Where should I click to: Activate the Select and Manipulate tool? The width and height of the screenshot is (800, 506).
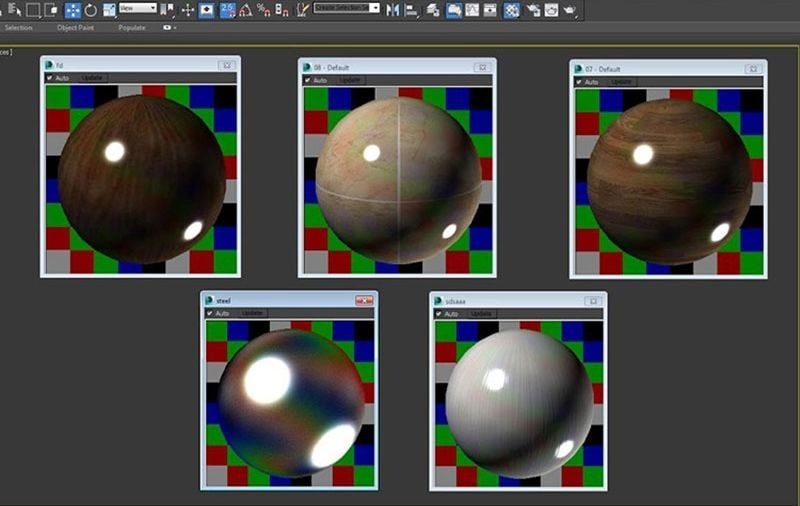coord(188,10)
